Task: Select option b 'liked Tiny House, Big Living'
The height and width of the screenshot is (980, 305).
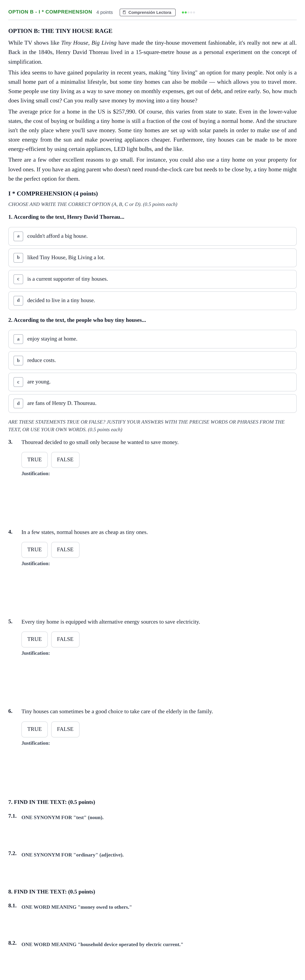Action: pos(152,258)
